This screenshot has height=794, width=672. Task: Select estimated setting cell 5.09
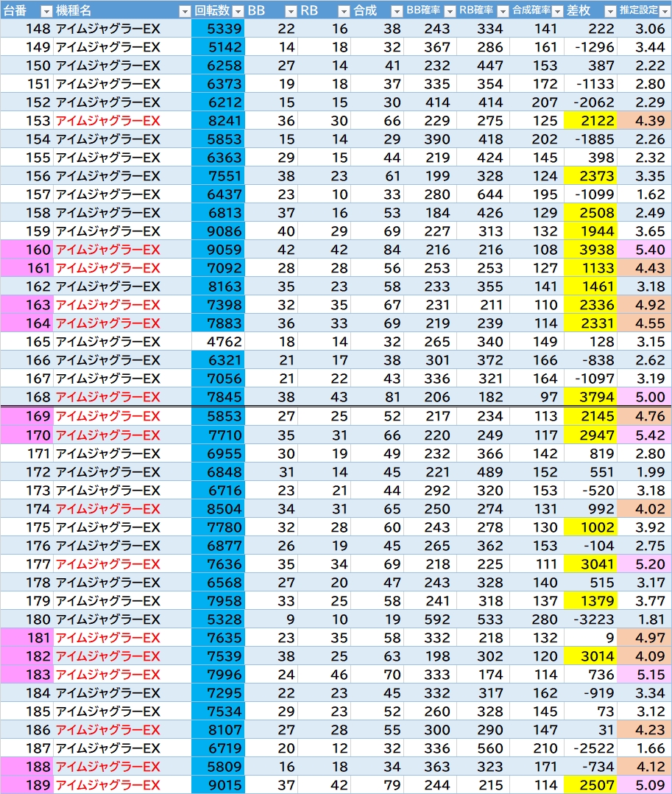[x=644, y=785]
